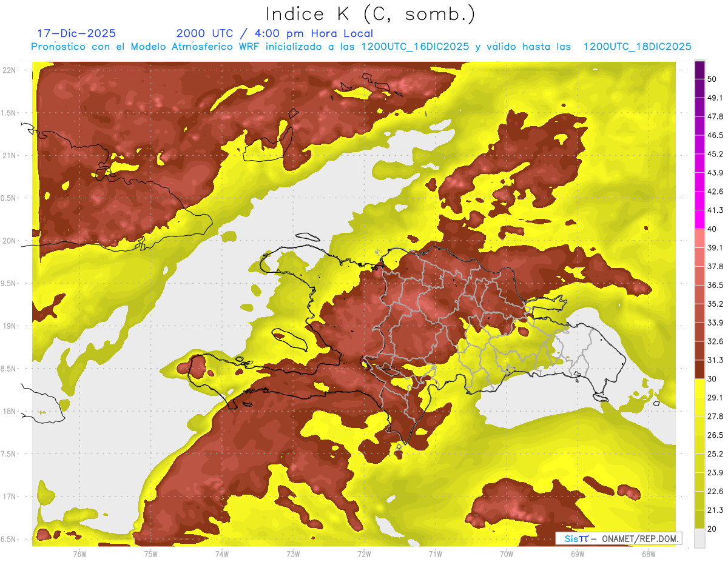Click legend value 30

pyautogui.click(x=713, y=379)
